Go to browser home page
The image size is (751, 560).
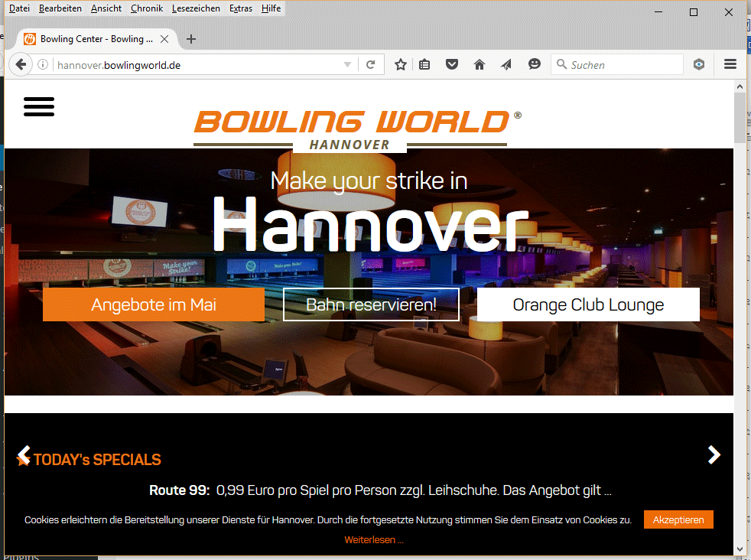[x=480, y=65]
